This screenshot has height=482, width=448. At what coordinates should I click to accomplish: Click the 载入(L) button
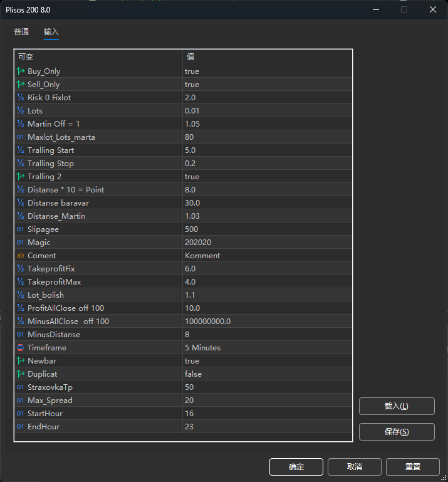(x=396, y=406)
